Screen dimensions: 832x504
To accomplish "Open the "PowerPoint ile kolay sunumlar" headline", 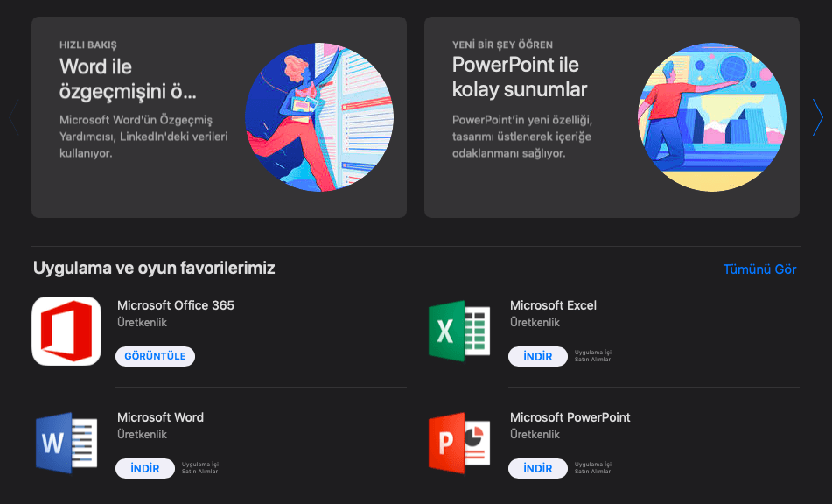I will coord(519,78).
